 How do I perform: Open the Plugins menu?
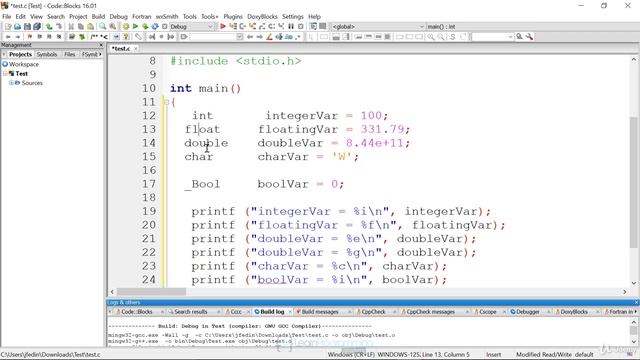[233, 17]
